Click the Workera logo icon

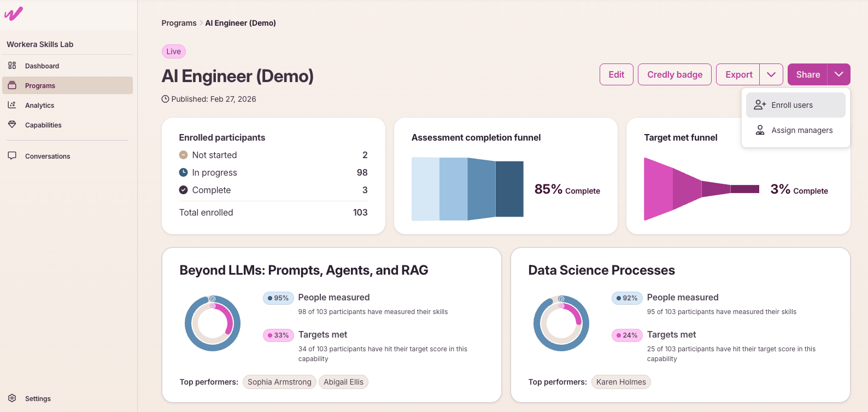[14, 14]
